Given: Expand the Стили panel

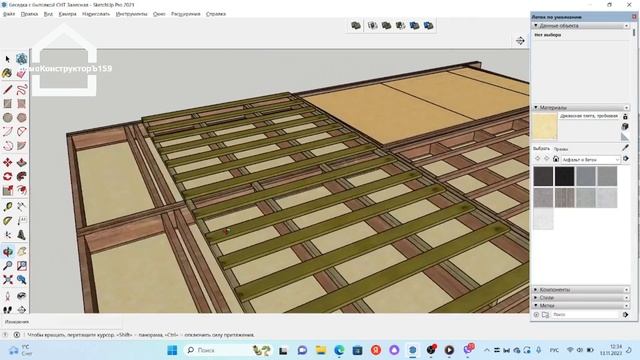Looking at the screenshot, I should [x=581, y=298].
